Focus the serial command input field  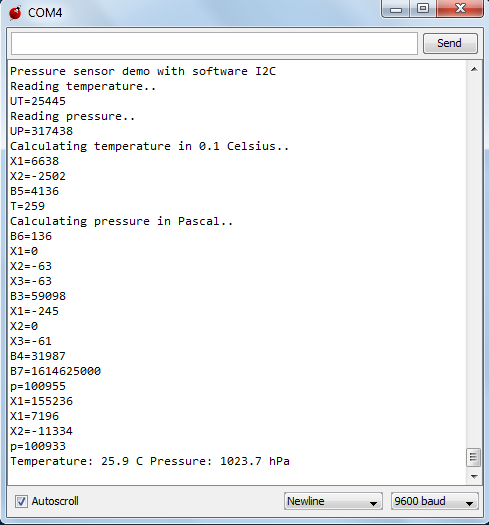click(214, 44)
